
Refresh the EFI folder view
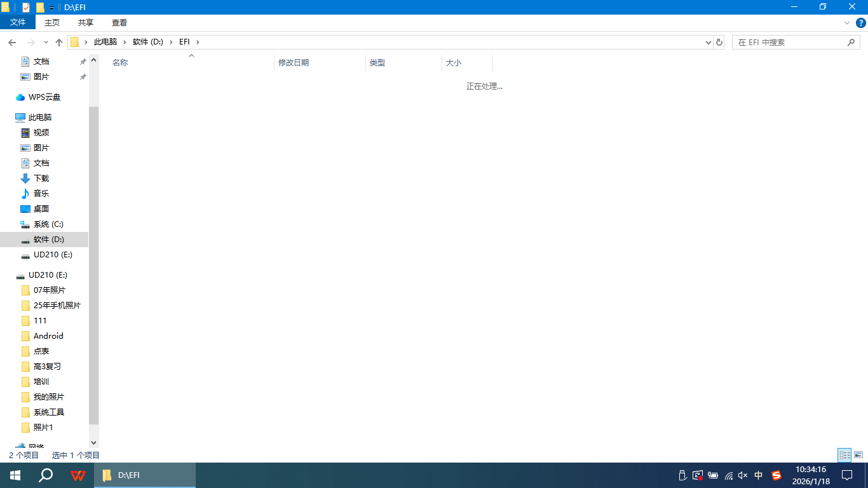pos(719,42)
